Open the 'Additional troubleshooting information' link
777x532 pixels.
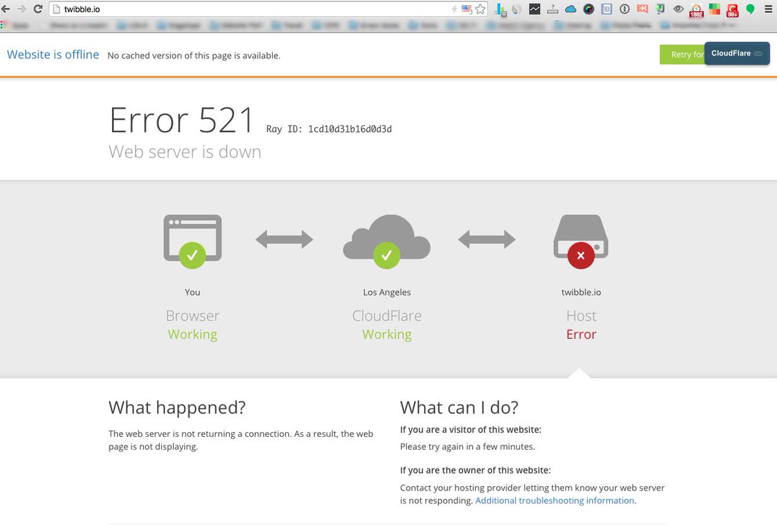[555, 500]
